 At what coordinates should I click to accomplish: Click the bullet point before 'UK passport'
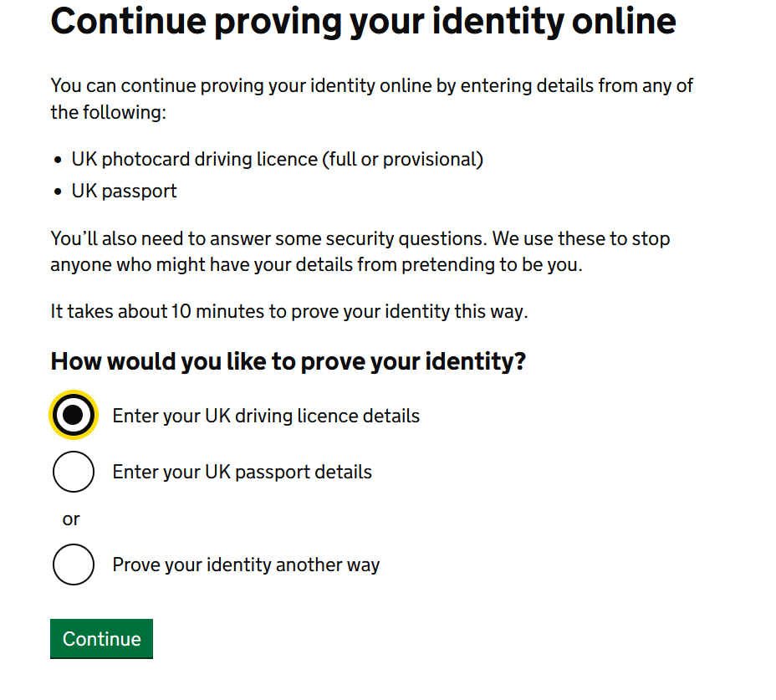coord(58,192)
